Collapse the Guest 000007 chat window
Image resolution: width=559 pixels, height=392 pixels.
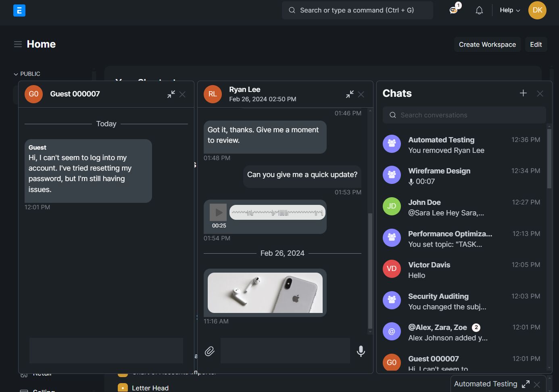point(171,94)
